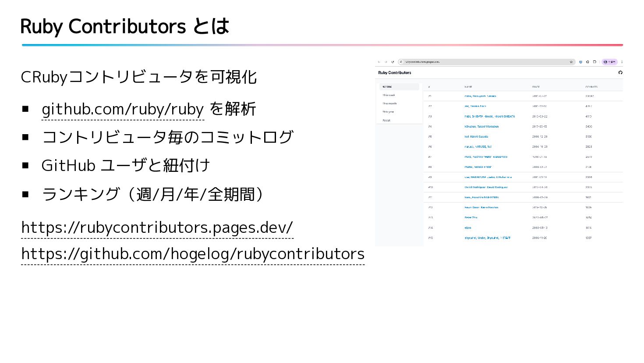Click the Ruby Contributors page heading

pyautogui.click(x=395, y=73)
